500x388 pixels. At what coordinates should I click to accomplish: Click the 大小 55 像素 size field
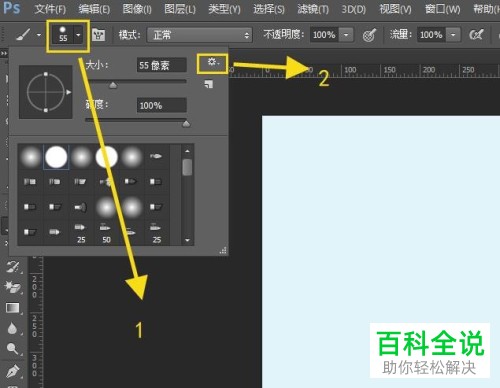162,65
